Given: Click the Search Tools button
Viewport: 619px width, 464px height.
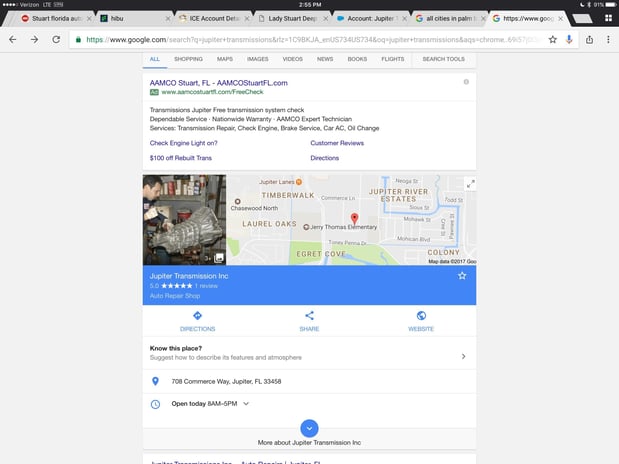Looking at the screenshot, I should click(443, 59).
